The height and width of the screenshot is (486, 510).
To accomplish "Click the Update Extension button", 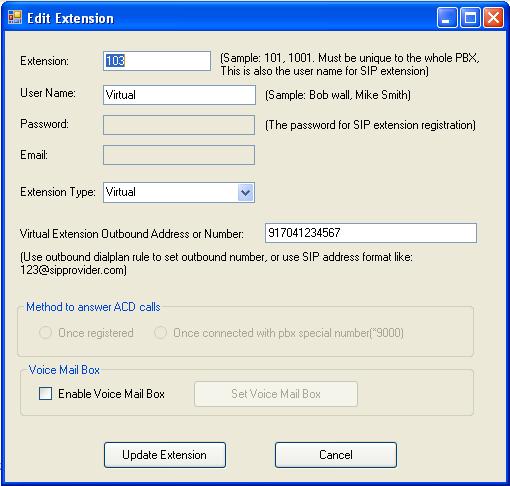I will click(165, 455).
